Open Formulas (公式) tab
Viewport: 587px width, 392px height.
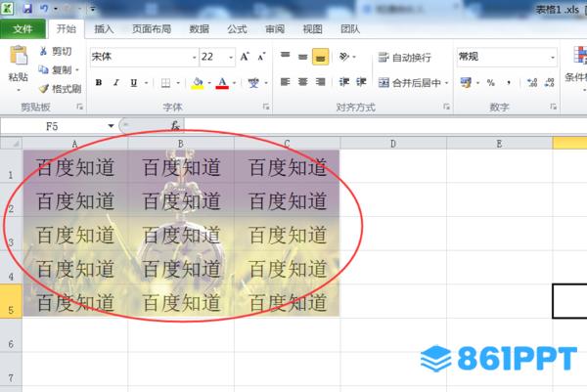[237, 28]
